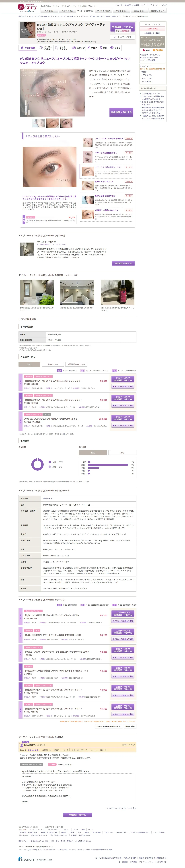Select the 初来店の方 coupon filter
Viewport: 185px width, 868px height.
(x=53, y=364)
